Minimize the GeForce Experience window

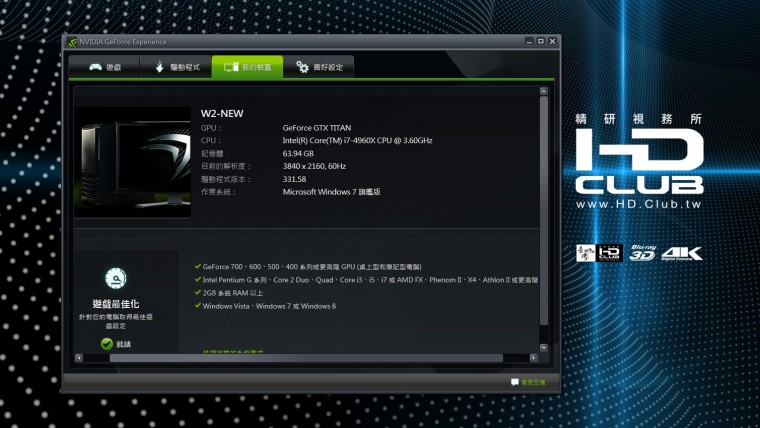529,41
